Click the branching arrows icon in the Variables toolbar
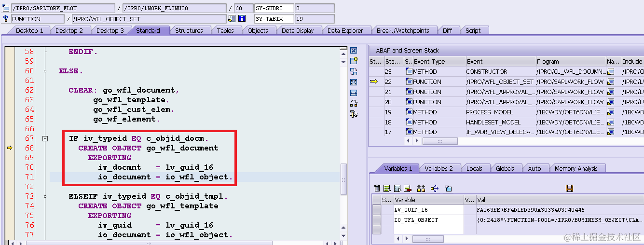Image resolution: width=644 pixels, height=245 pixels. coord(434,188)
